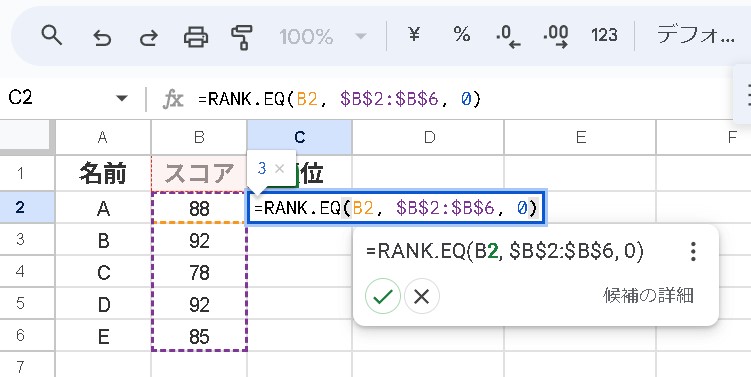Image resolution: width=751 pixels, height=377 pixels.
Task: Accept the suggested formula with checkmark
Action: pyautogui.click(x=383, y=297)
